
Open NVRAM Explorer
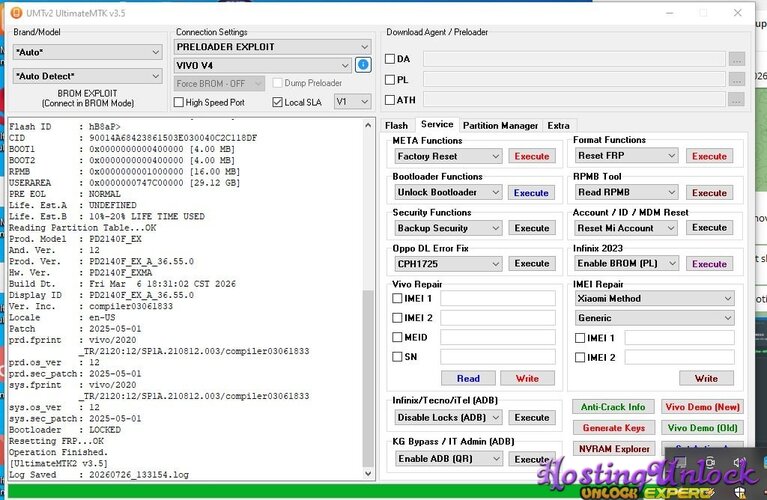coord(614,449)
